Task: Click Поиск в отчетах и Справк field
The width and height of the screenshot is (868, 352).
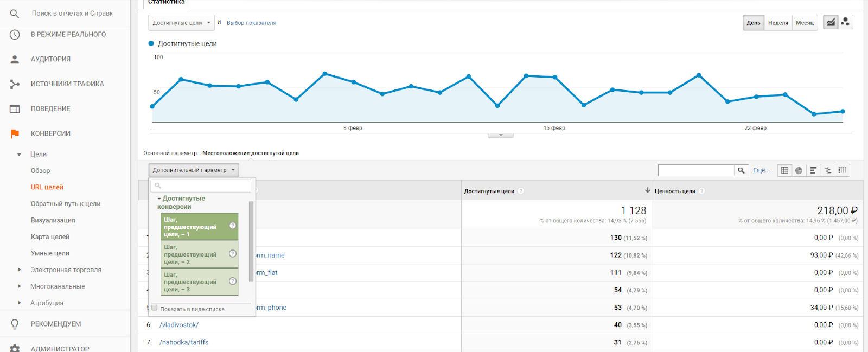Action: [72, 14]
